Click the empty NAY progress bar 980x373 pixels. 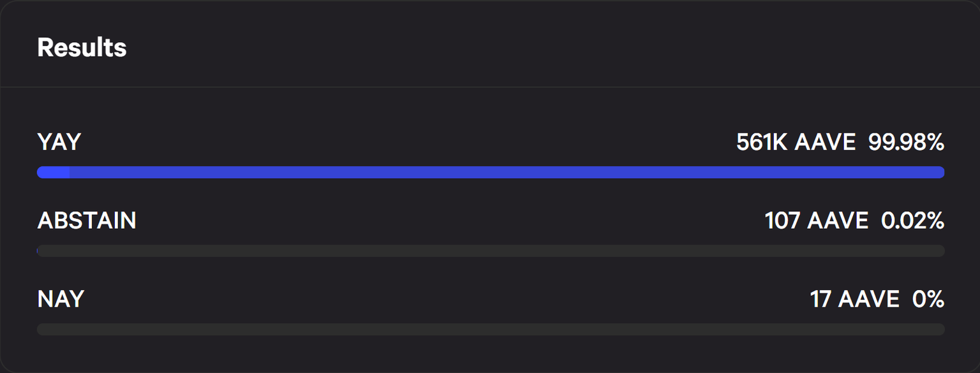[x=490, y=329]
